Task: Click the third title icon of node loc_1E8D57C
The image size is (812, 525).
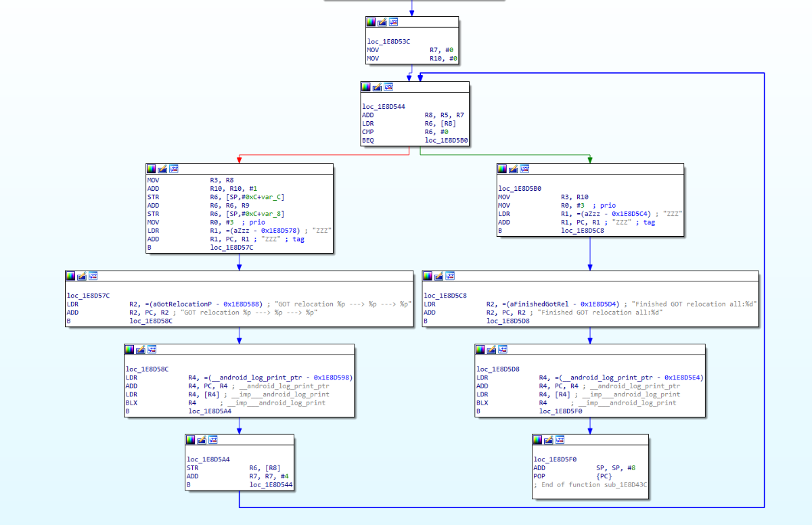Action: [x=93, y=276]
